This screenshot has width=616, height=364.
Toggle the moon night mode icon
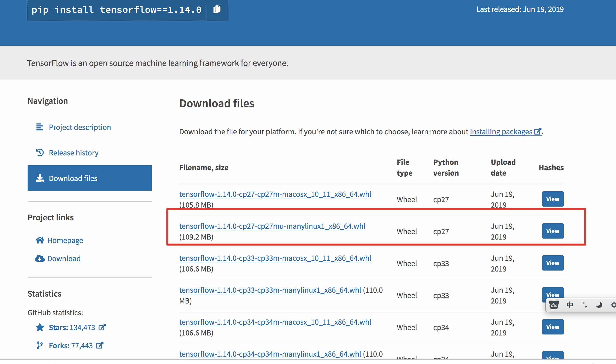click(x=599, y=305)
